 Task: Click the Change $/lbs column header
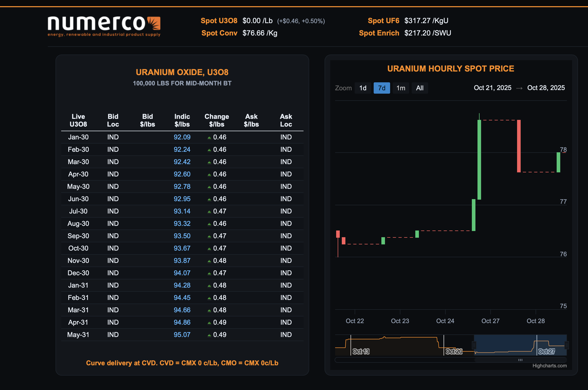pyautogui.click(x=217, y=120)
